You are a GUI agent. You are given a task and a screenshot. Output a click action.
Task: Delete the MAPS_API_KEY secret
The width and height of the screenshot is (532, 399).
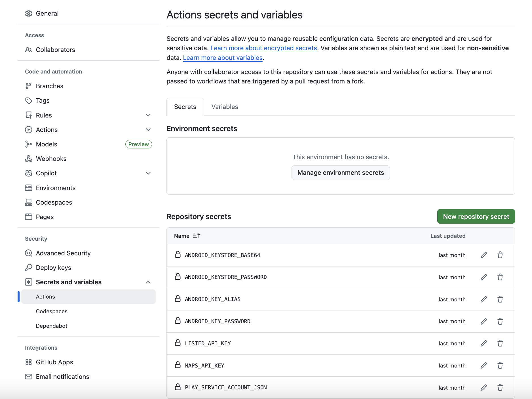[x=500, y=366]
